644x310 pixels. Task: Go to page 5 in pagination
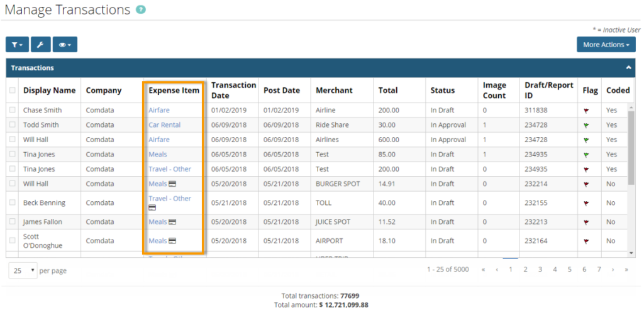click(570, 269)
